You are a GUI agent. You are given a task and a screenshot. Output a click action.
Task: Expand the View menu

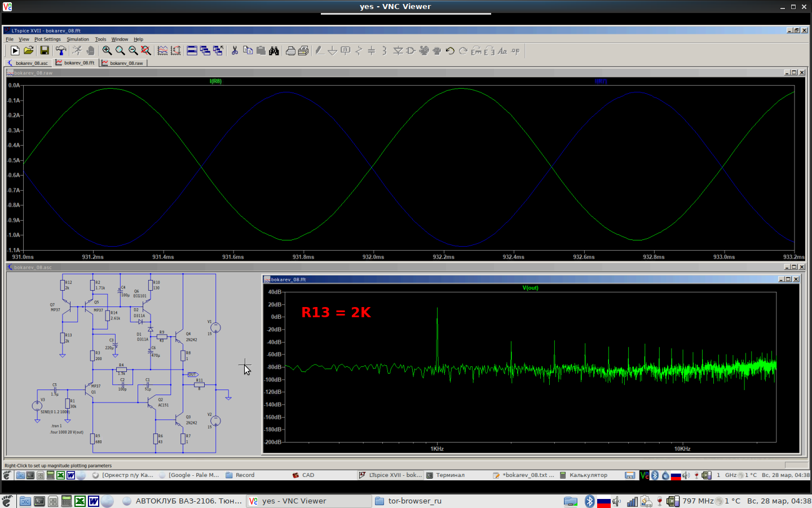pyautogui.click(x=24, y=40)
